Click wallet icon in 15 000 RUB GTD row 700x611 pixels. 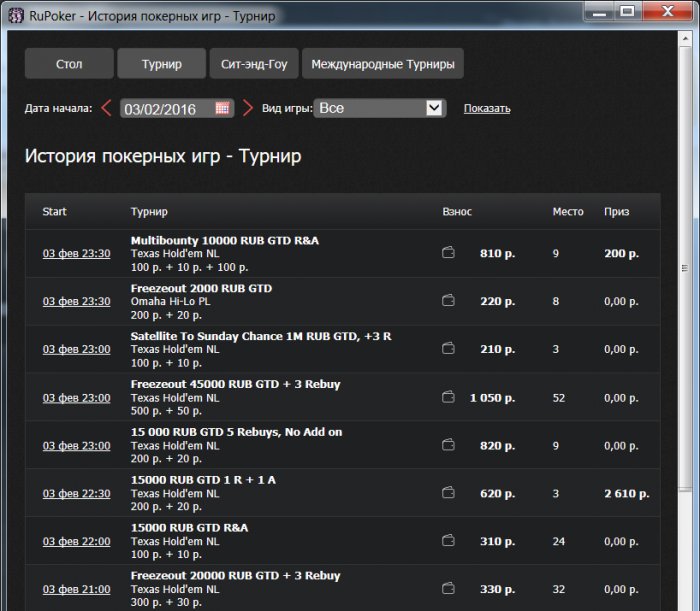click(448, 445)
